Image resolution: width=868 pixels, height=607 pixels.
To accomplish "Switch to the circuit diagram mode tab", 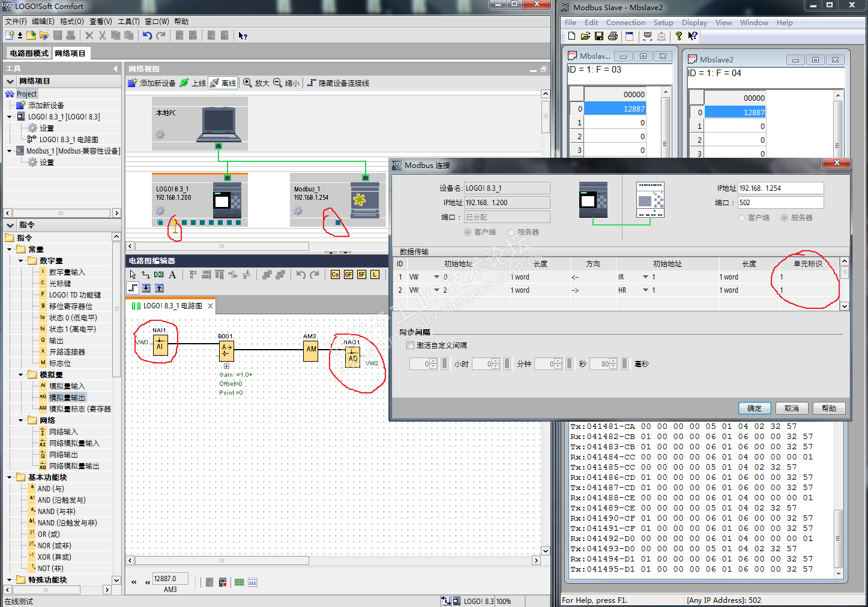I will [x=29, y=53].
